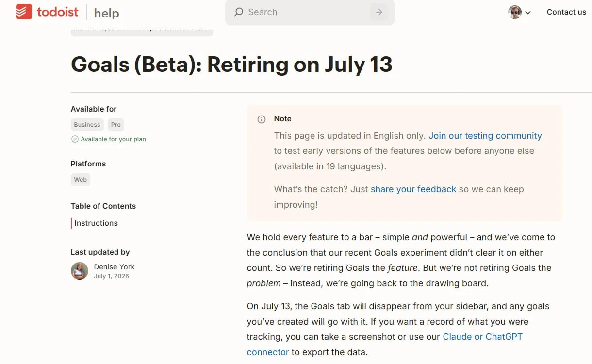This screenshot has width=592, height=364.
Task: Expand the account menu chevron
Action: pyautogui.click(x=528, y=13)
